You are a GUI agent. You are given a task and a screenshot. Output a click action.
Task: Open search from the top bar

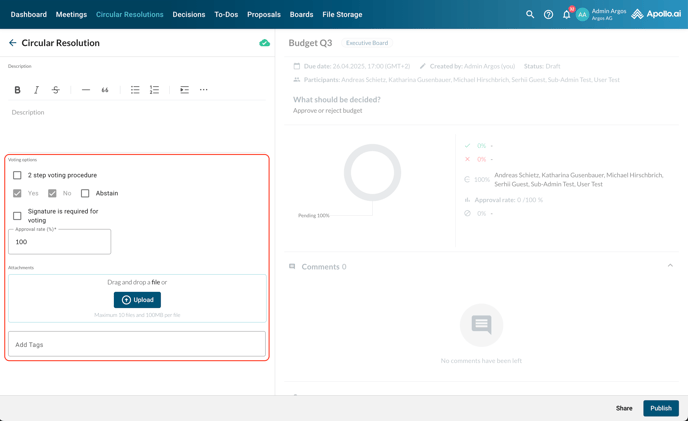pyautogui.click(x=530, y=15)
